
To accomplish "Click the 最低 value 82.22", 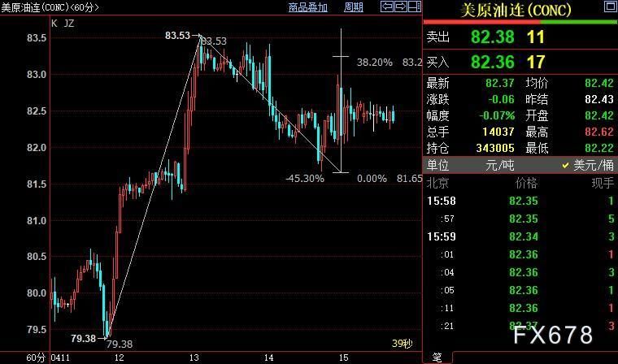I will click(x=599, y=148).
